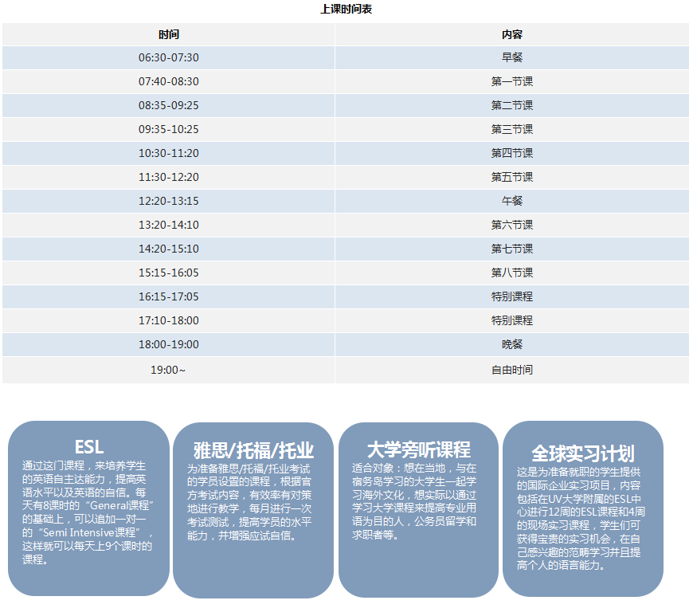Open the 大学旁听课程 card heading

(418, 449)
